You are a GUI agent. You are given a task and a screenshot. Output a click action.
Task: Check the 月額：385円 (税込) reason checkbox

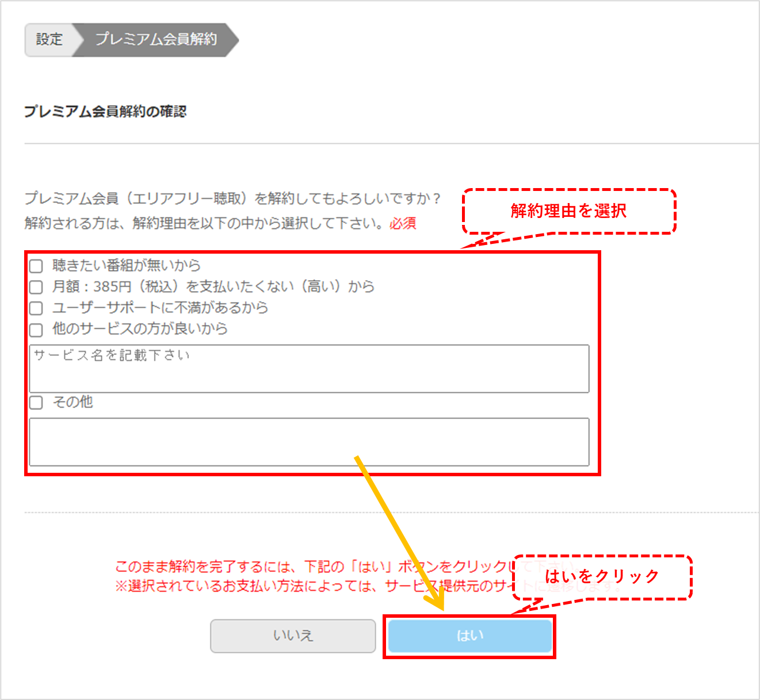pyautogui.click(x=36, y=287)
